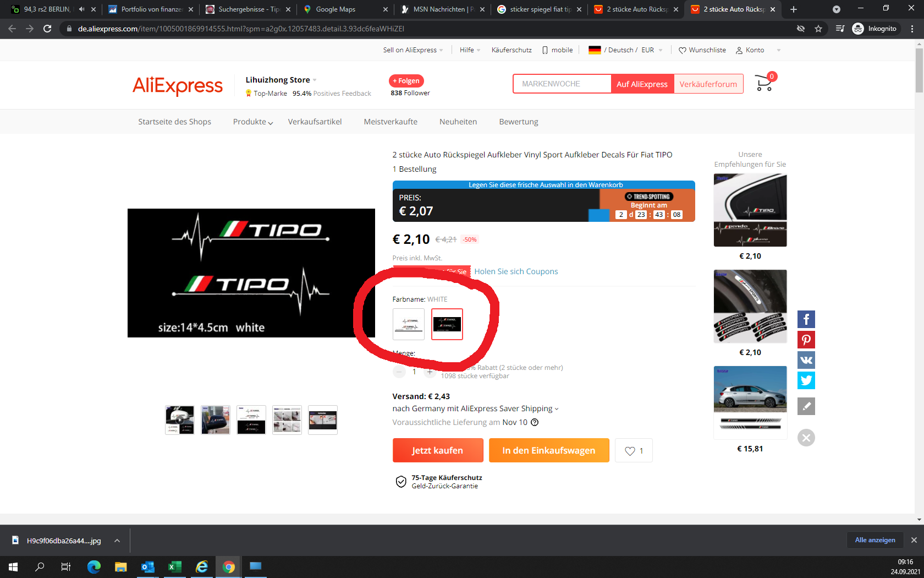Screen dimensions: 924x578
Task: Expand the Produkte dropdown menu
Action: (253, 122)
